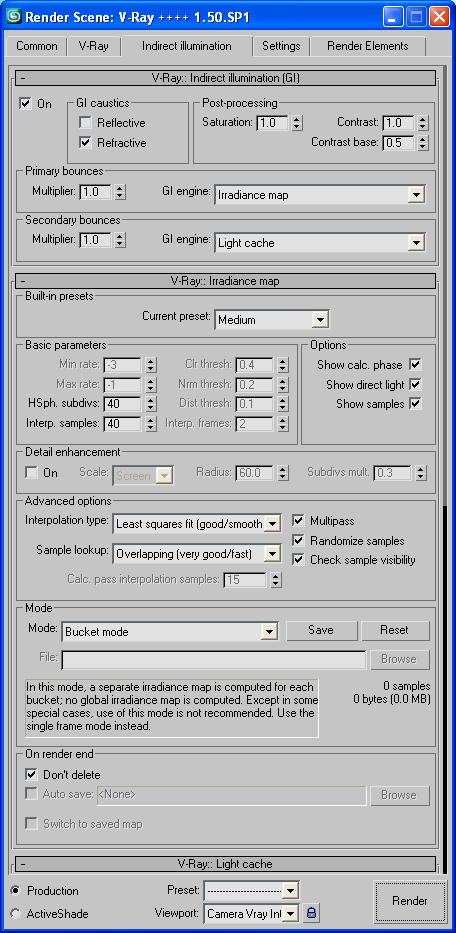Click the Saturation value field
This screenshot has height=933, width=456.
pos(273,123)
